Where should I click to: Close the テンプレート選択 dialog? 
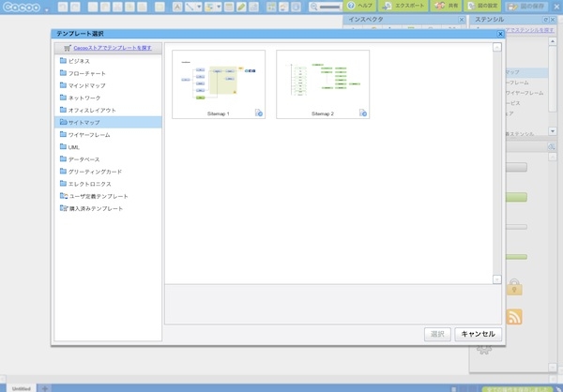pos(500,34)
